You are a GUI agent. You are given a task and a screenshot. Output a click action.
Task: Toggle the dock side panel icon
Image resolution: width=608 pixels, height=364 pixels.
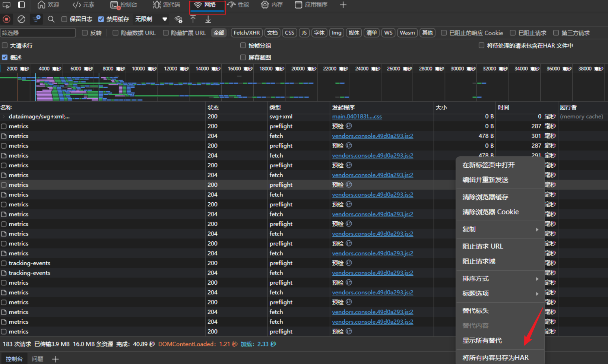[x=22, y=5]
